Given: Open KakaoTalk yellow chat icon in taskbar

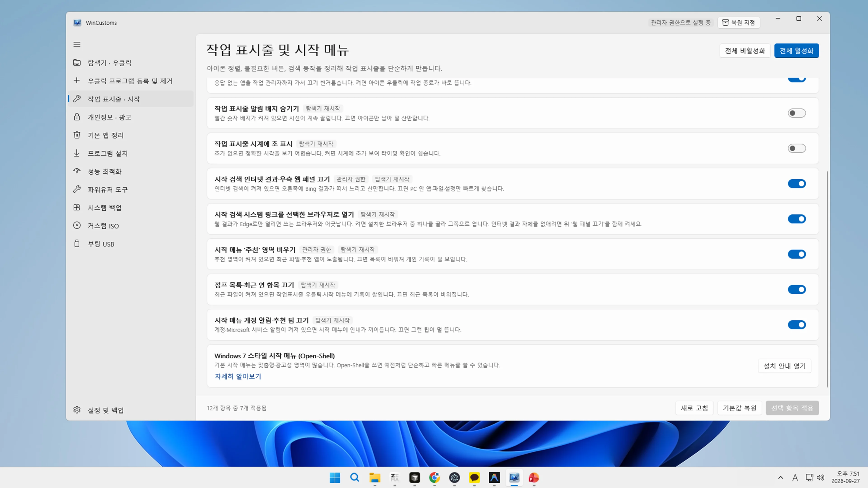Looking at the screenshot, I should pos(474,478).
